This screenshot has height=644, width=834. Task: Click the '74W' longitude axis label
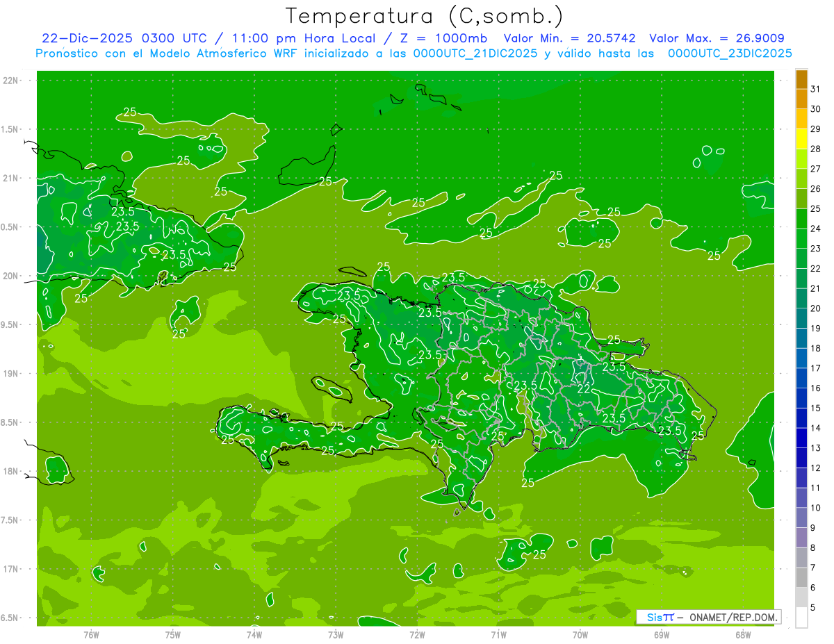coord(254,635)
